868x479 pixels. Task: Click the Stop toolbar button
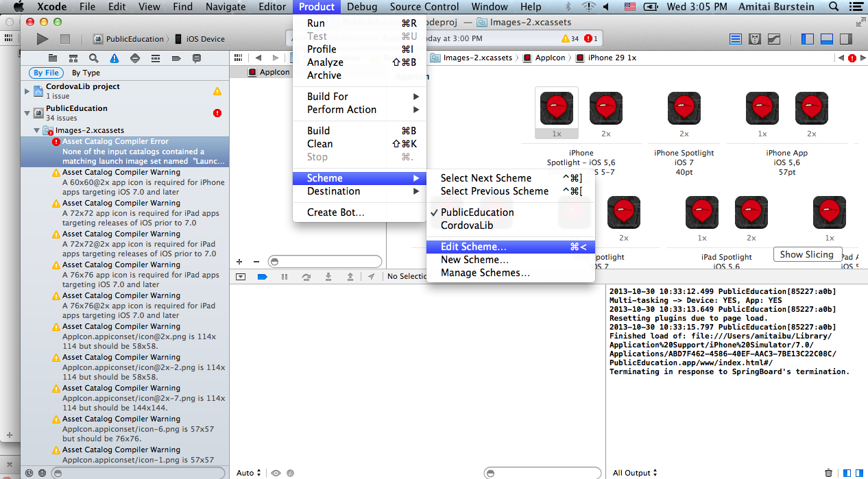coord(65,39)
